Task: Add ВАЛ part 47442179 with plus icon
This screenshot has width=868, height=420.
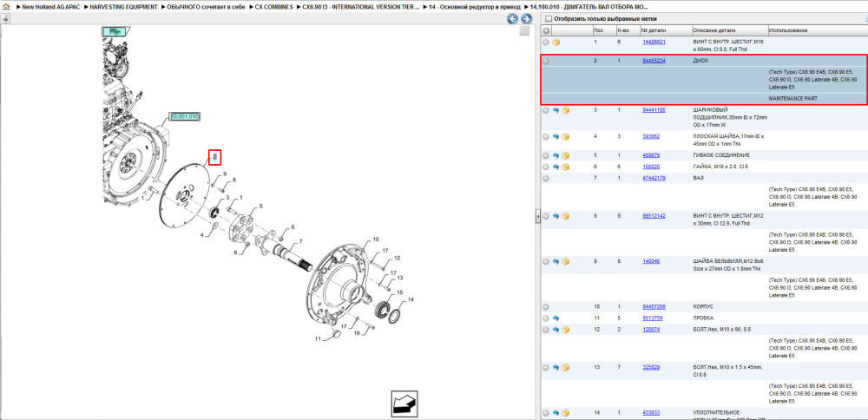Action: (x=546, y=178)
